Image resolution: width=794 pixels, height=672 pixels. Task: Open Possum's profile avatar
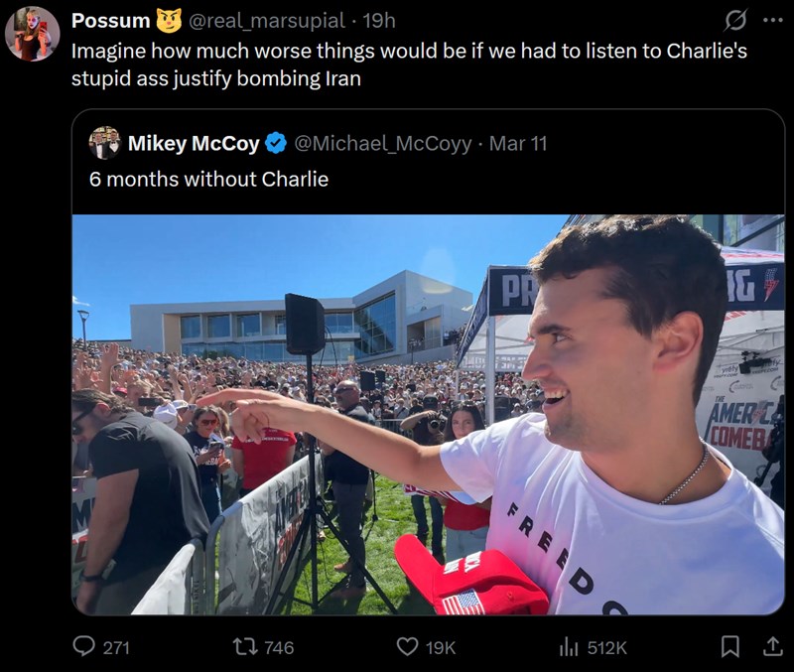tap(32, 34)
